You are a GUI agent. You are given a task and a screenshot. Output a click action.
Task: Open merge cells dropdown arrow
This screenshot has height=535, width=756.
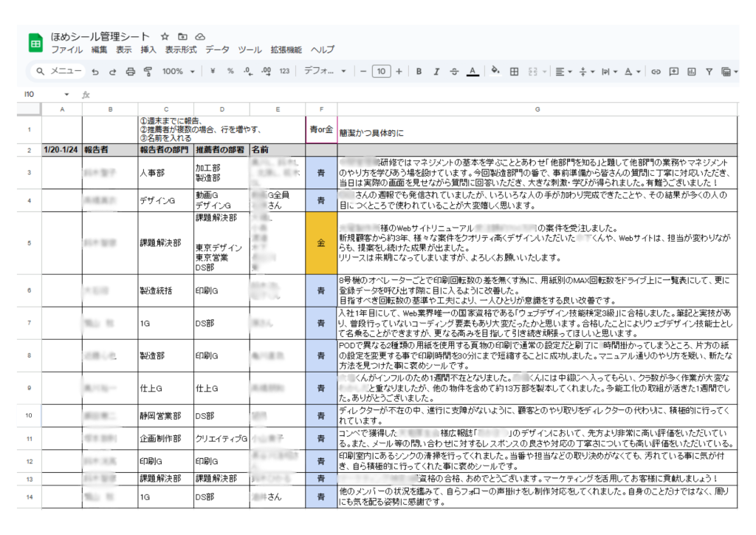pyautogui.click(x=544, y=72)
